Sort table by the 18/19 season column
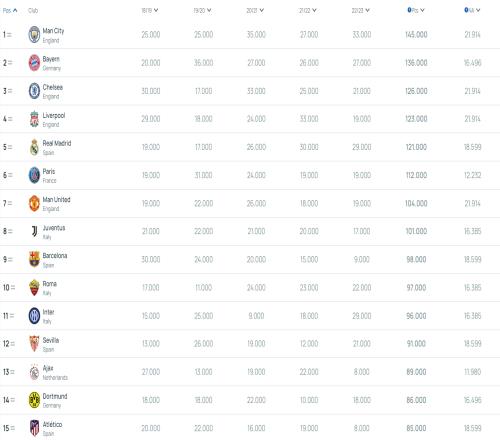This screenshot has height=440, width=500. tap(150, 10)
